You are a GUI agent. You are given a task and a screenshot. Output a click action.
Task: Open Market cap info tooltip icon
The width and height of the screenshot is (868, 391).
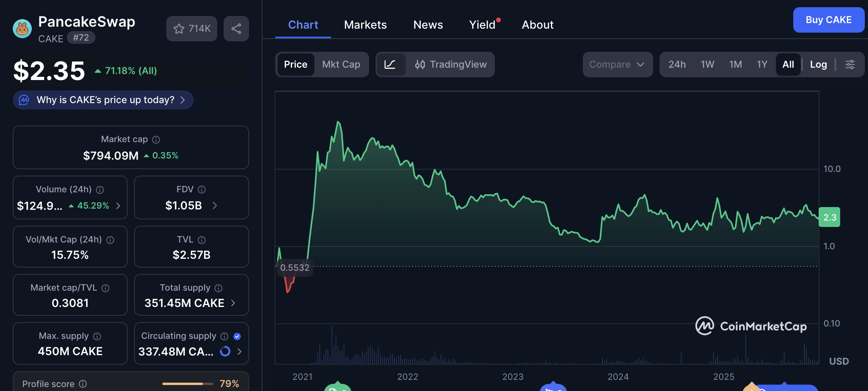pyautogui.click(x=156, y=139)
